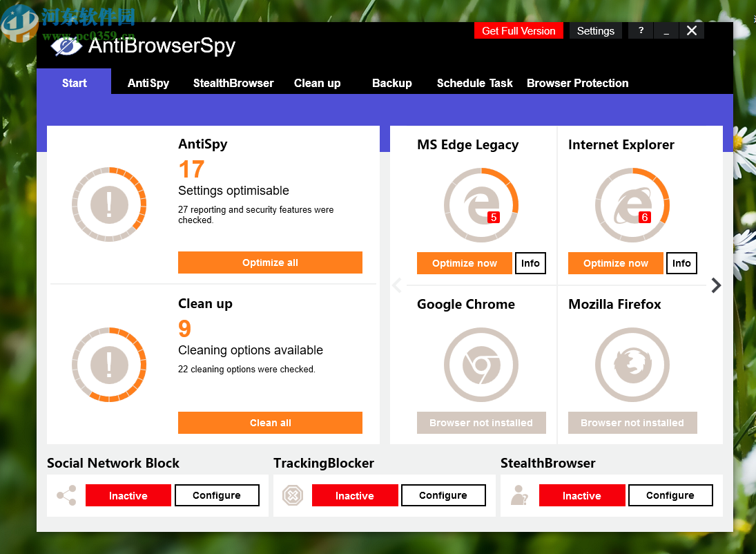
Task: Select the MS Edge Legacy browser icon
Action: click(481, 205)
